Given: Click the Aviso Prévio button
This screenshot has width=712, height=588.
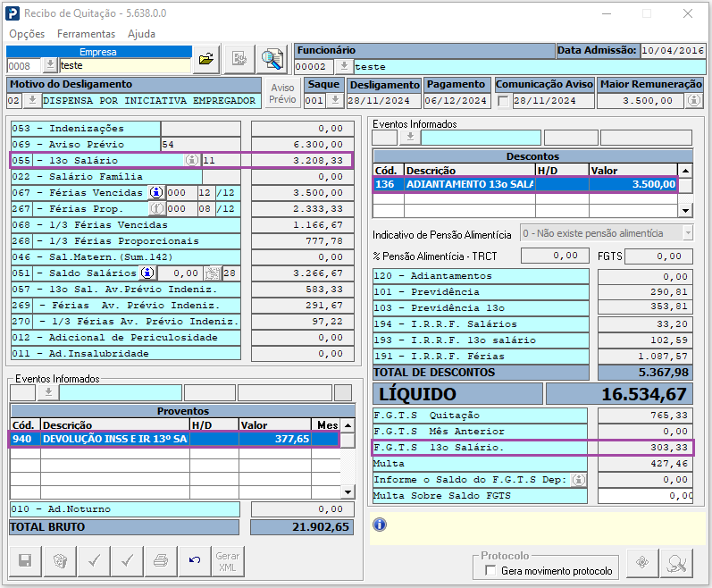Looking at the screenshot, I should (x=282, y=94).
